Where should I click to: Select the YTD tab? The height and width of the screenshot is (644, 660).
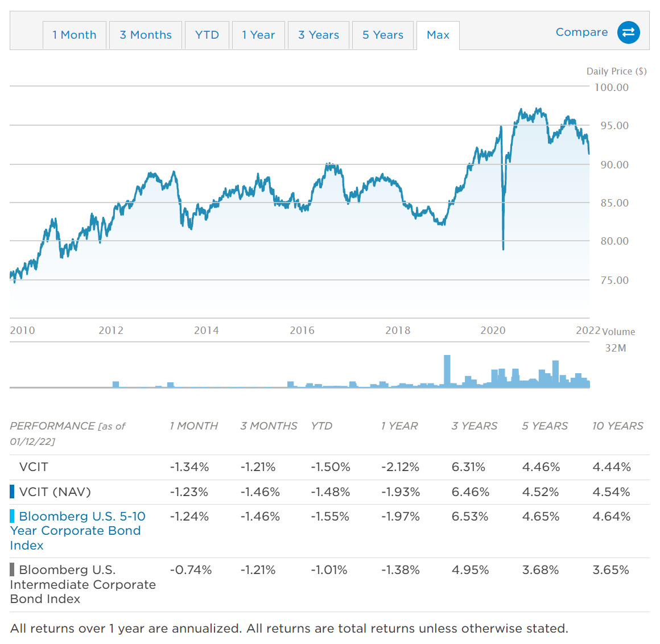tap(207, 35)
